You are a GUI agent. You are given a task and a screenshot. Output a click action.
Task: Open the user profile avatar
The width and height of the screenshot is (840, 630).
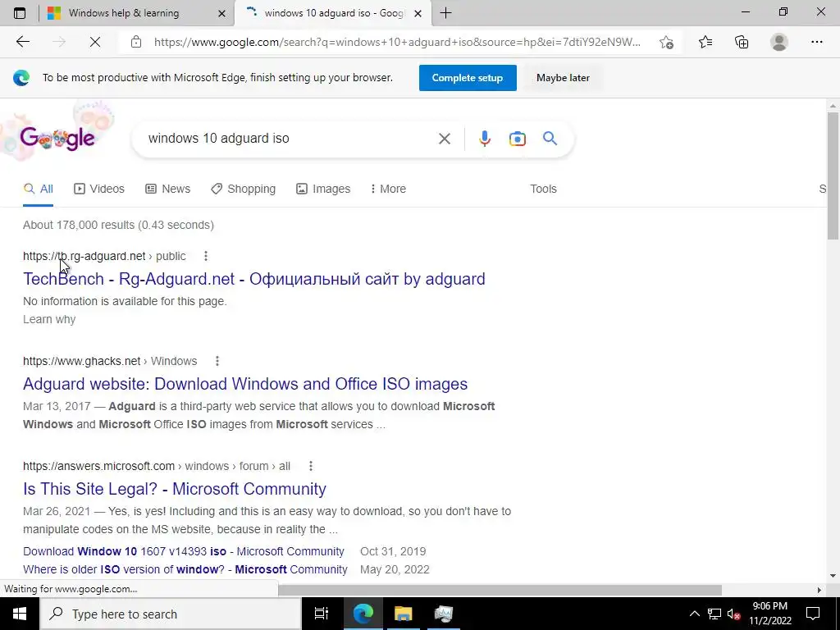[x=779, y=42]
